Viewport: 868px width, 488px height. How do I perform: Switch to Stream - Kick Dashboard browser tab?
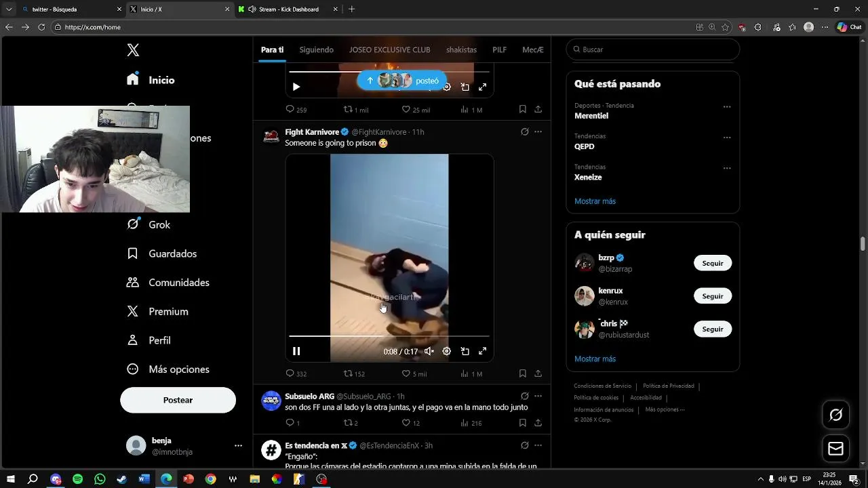[288, 9]
